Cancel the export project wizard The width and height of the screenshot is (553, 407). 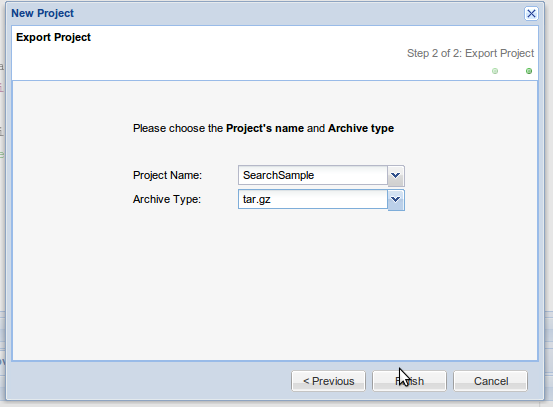491,381
